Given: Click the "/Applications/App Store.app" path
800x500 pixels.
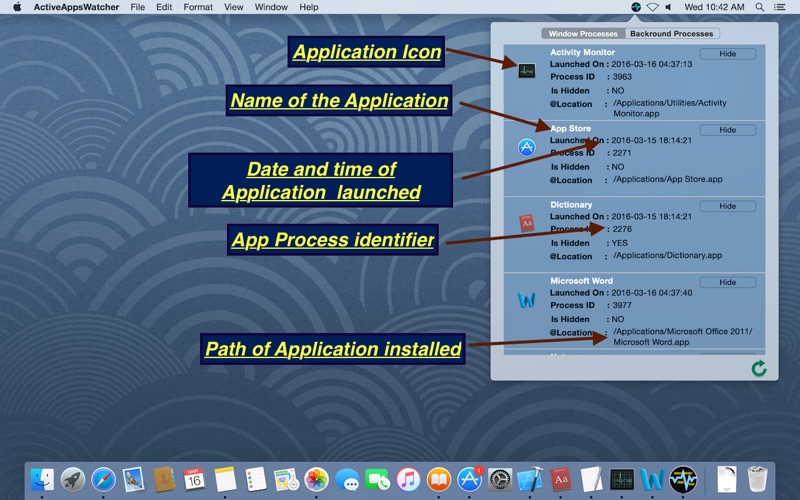Looking at the screenshot, I should [x=668, y=179].
